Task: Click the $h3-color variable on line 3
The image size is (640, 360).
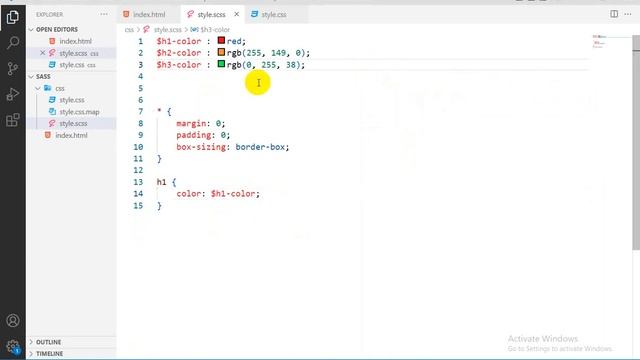Action: [179, 65]
